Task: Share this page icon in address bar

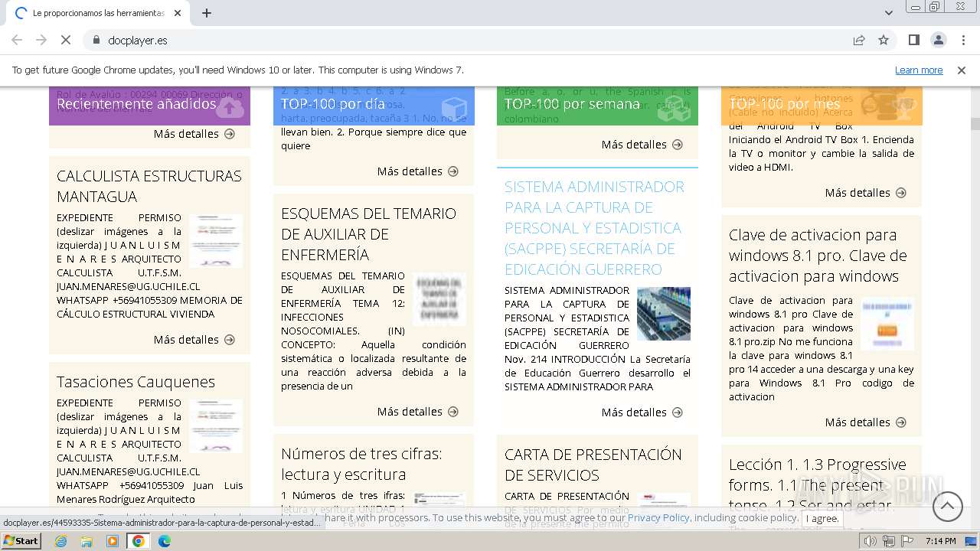Action: click(x=859, y=40)
